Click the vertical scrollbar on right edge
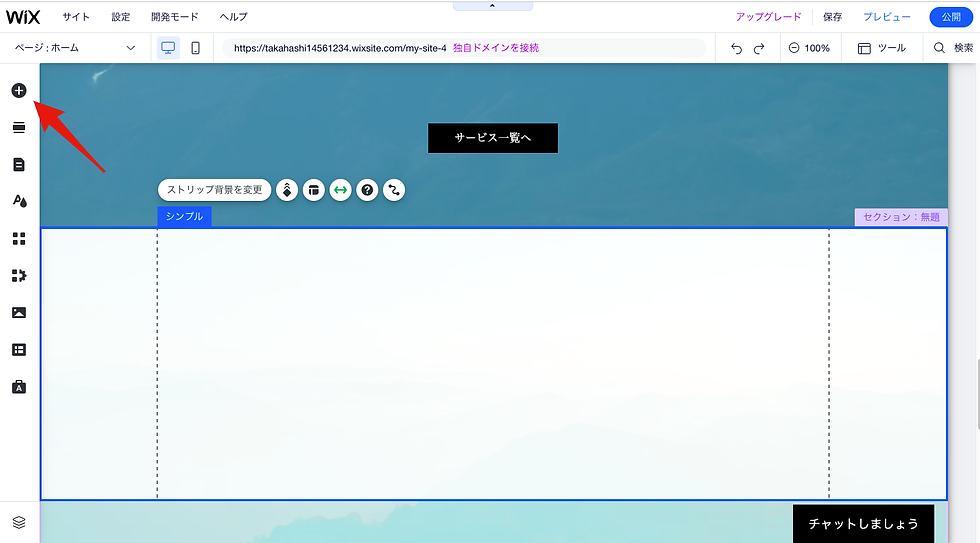The height and width of the screenshot is (543, 980). pos(978,394)
